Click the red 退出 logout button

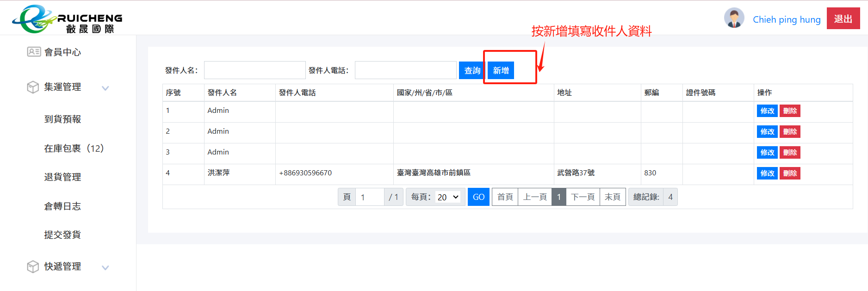[843, 19]
